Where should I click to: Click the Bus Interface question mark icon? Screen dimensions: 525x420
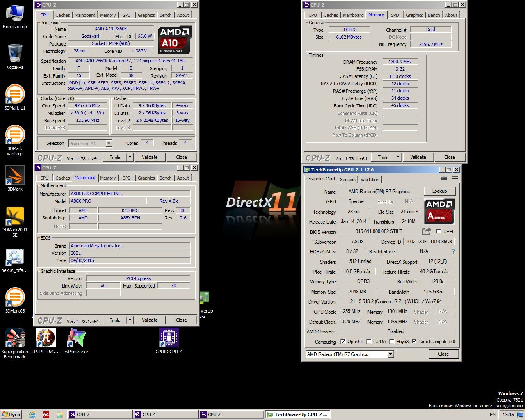[x=453, y=251]
